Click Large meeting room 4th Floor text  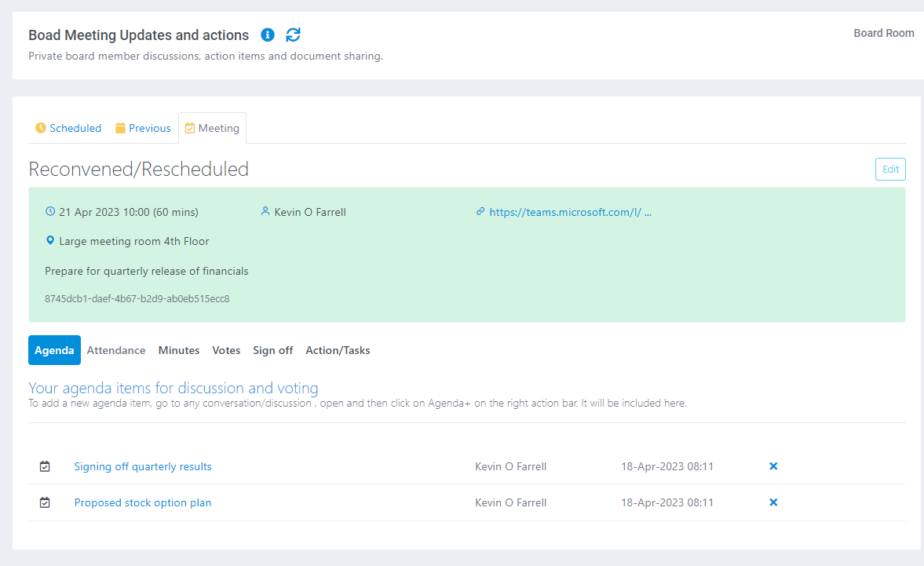point(133,241)
